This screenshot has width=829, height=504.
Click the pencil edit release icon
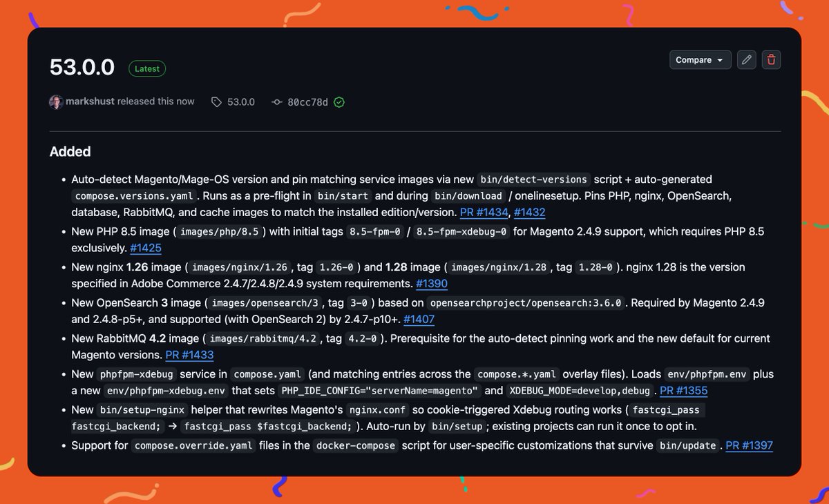746,60
